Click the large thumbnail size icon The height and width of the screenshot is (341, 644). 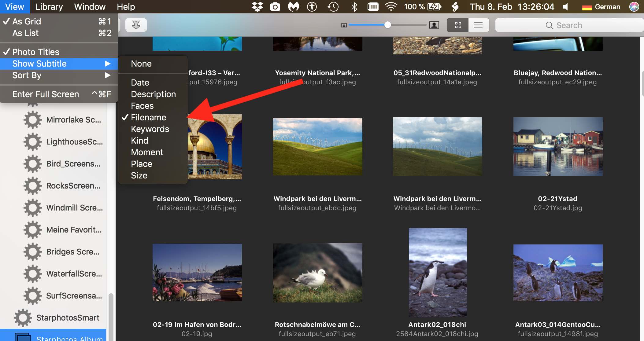434,25
